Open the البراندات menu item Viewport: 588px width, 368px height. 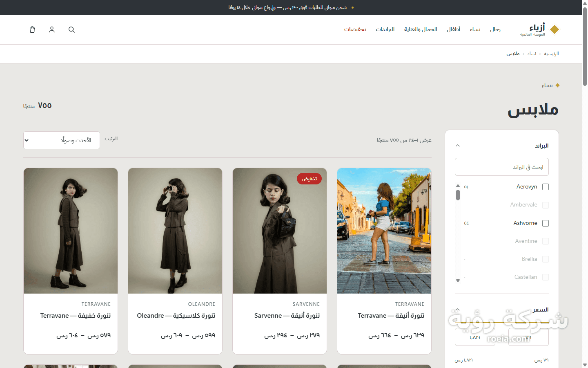point(385,29)
